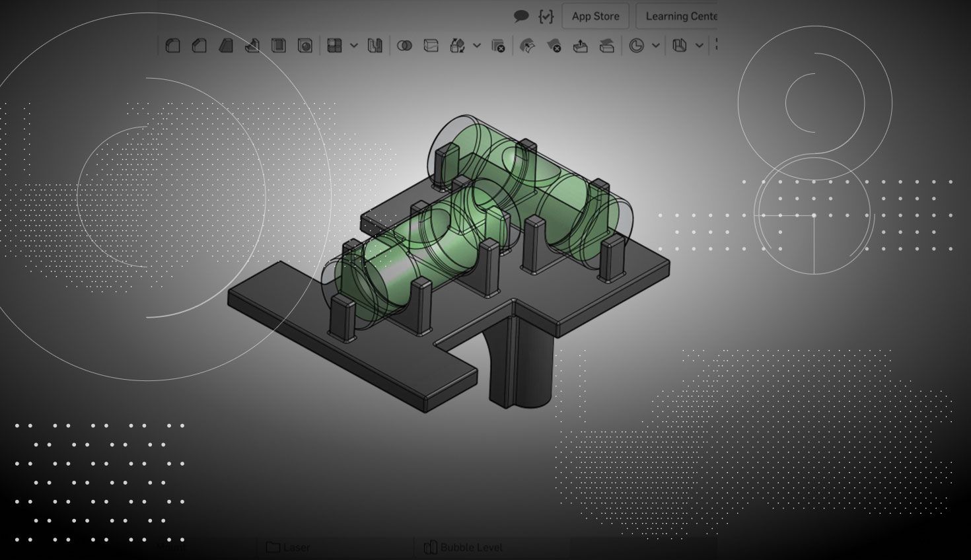The height and width of the screenshot is (560, 971).
Task: Select the Chamfer tool
Action: pyautogui.click(x=199, y=46)
